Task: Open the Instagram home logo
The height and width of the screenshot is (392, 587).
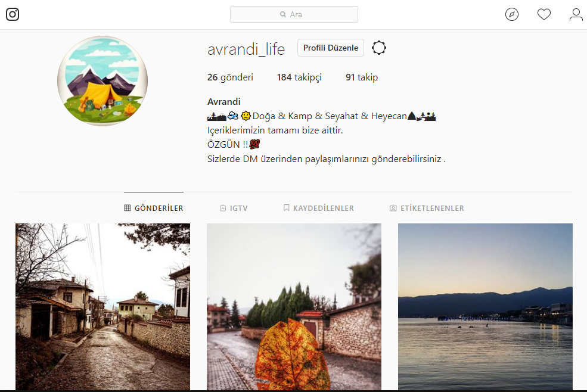Action: pos(13,14)
